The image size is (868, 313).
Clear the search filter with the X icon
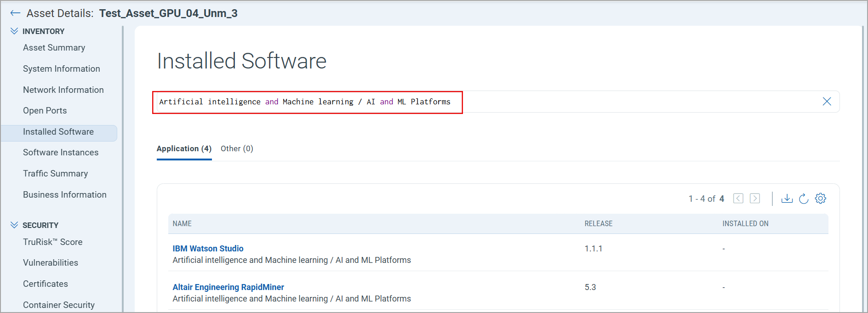pyautogui.click(x=826, y=102)
